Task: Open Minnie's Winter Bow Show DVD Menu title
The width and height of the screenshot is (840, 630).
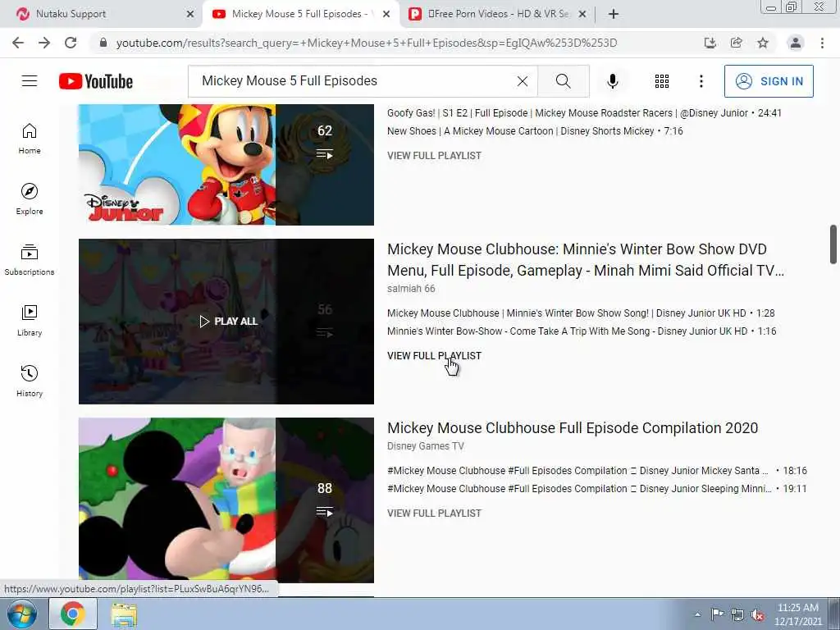Action: [586, 260]
